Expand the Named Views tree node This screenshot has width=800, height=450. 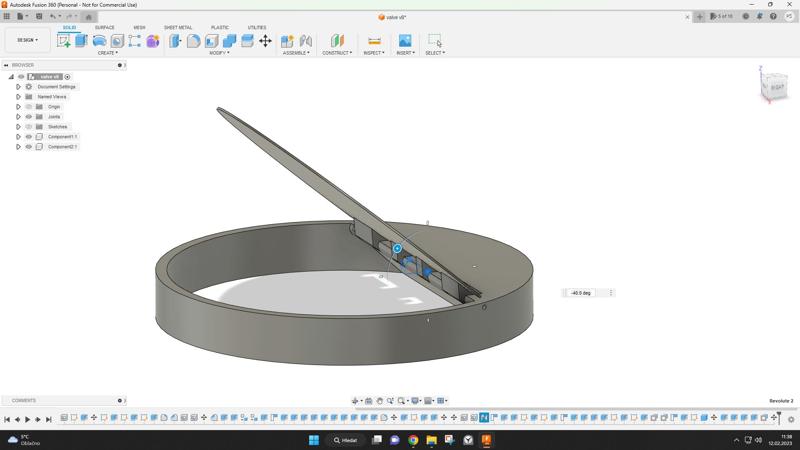coord(18,97)
